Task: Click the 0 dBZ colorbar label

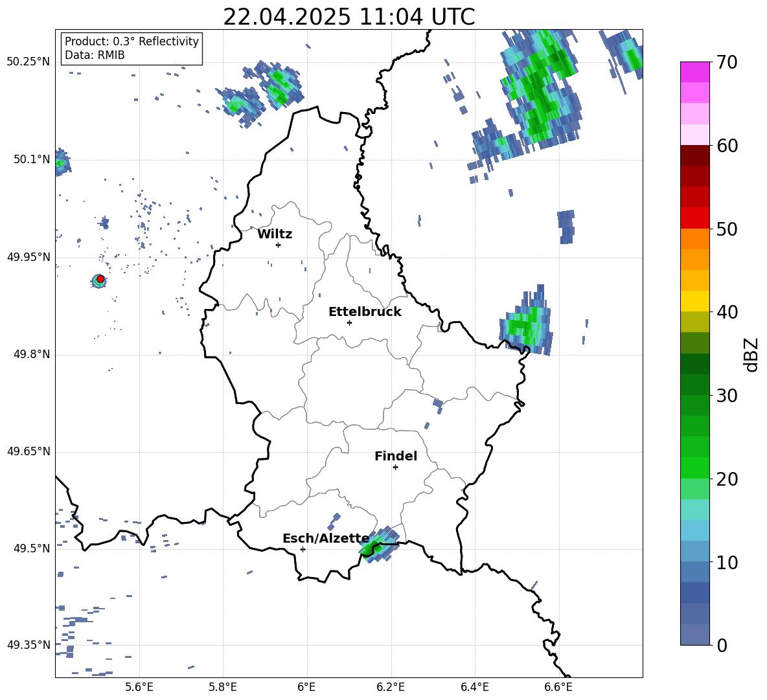Action: coord(722,645)
